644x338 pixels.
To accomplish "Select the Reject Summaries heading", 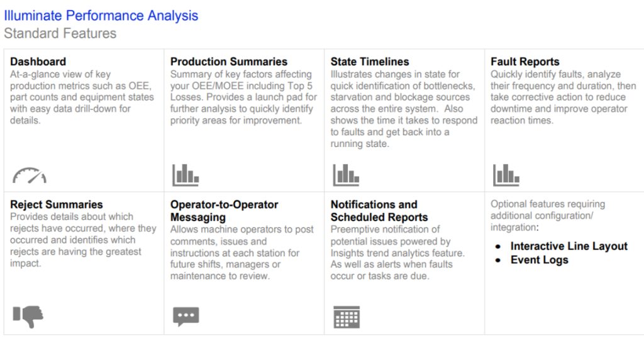I will tap(57, 204).
